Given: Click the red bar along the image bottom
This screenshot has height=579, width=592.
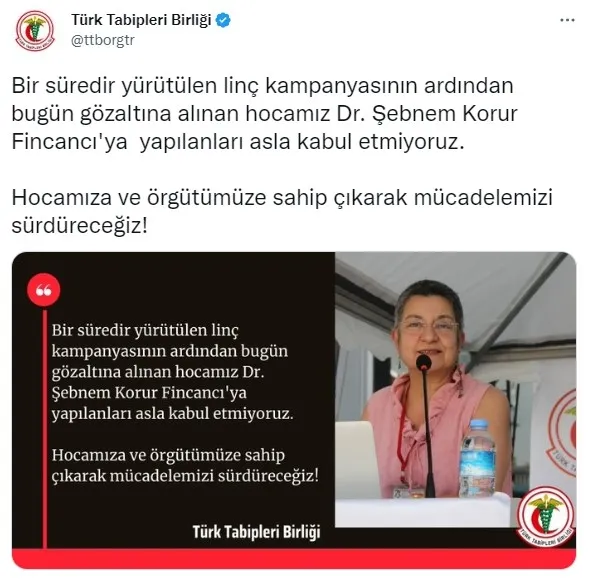Looking at the screenshot, I should pyautogui.click(x=294, y=559).
